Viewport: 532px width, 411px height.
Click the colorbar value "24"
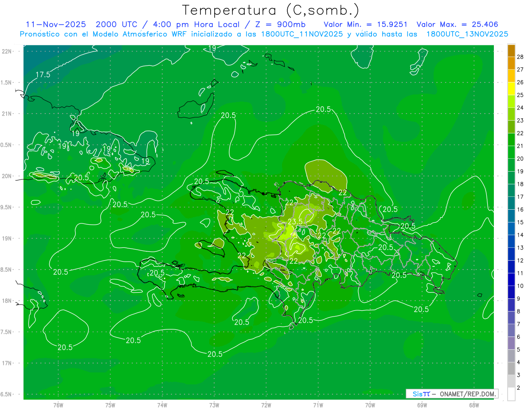click(x=520, y=108)
